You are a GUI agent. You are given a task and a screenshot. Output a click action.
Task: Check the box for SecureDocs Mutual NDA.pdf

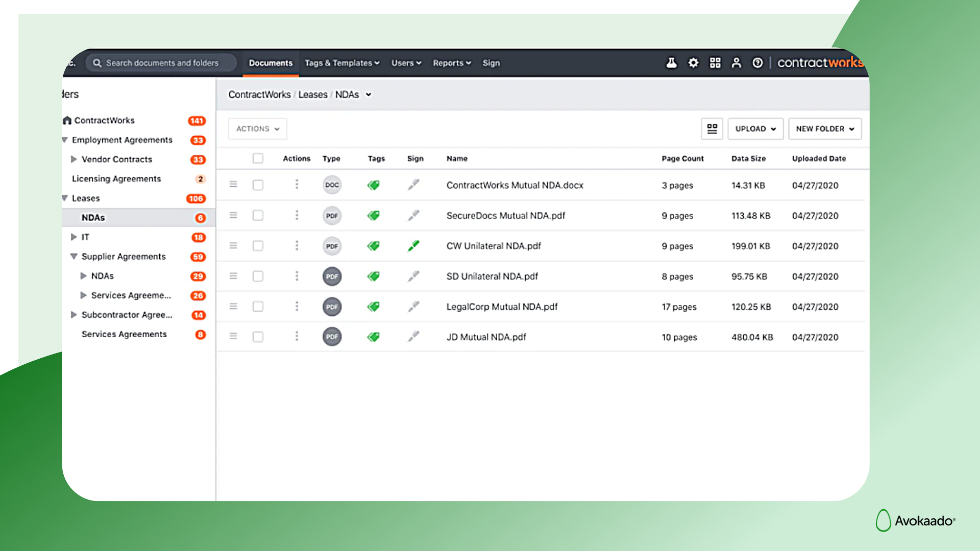pyautogui.click(x=258, y=215)
